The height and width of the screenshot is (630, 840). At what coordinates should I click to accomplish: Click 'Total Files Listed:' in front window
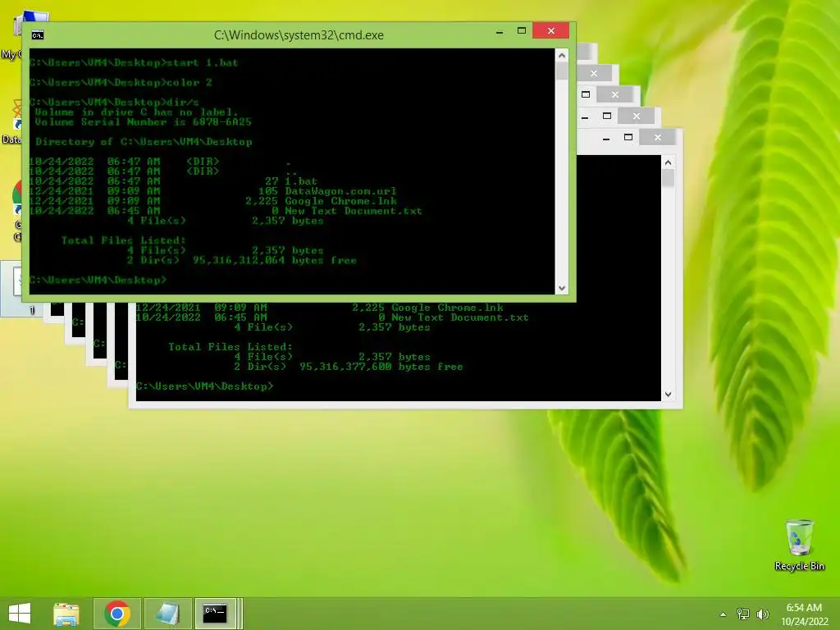[x=123, y=240]
